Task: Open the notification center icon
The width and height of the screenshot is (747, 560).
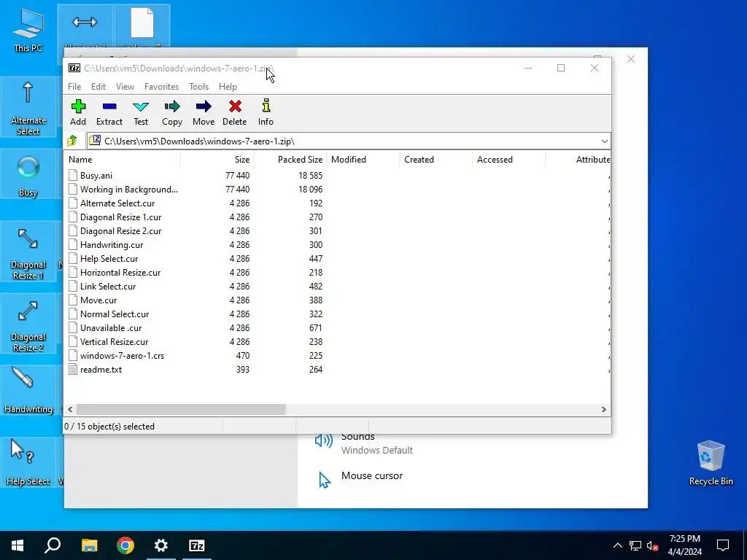Action: (723, 545)
